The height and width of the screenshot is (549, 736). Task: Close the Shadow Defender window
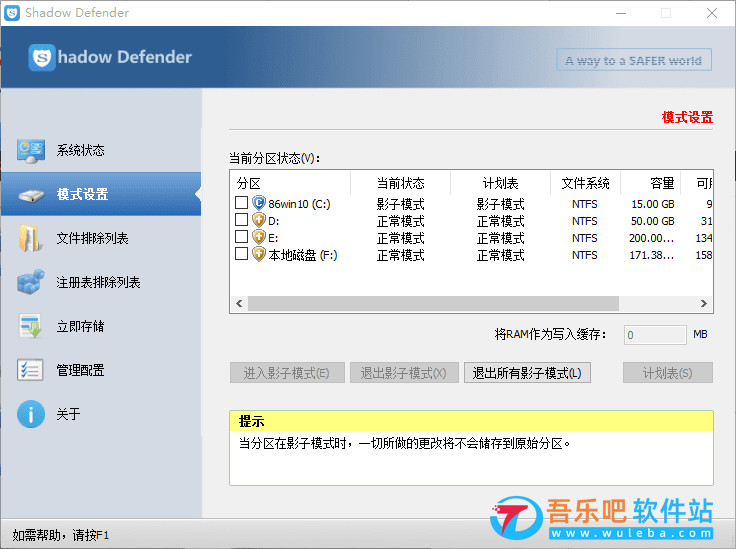click(x=712, y=13)
